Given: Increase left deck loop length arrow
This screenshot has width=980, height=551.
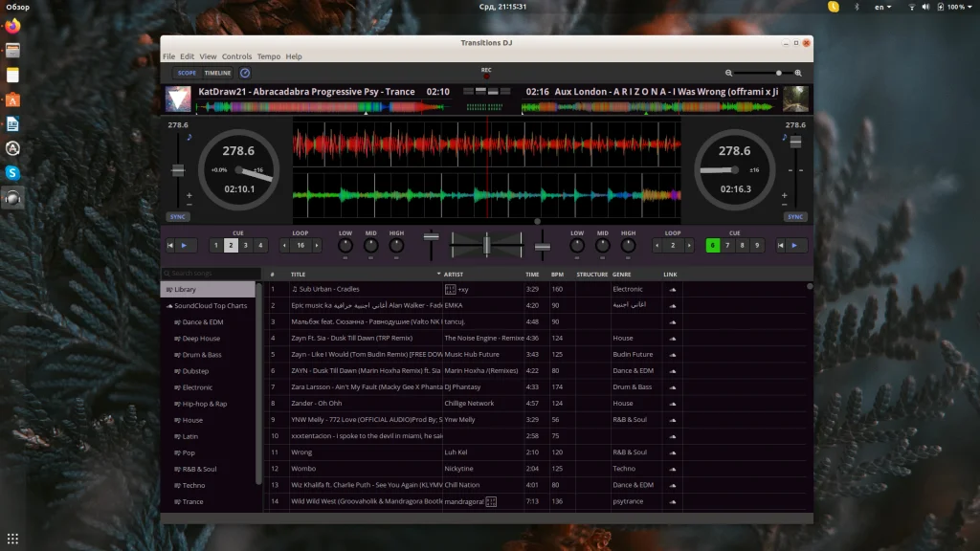Looking at the screenshot, I should coord(316,246).
